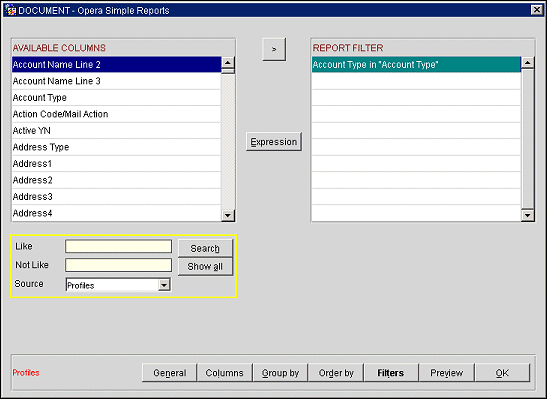Viewport: 547px width, 399px height.
Task: Close the Opera Simple Reports window
Action: [537, 10]
